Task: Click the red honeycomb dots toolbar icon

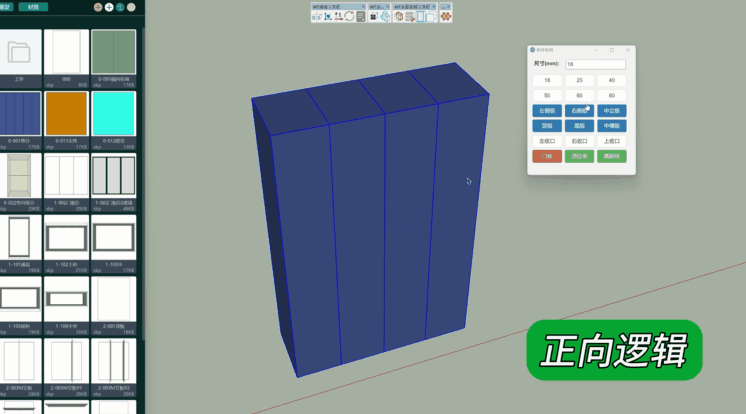Action: [446, 16]
